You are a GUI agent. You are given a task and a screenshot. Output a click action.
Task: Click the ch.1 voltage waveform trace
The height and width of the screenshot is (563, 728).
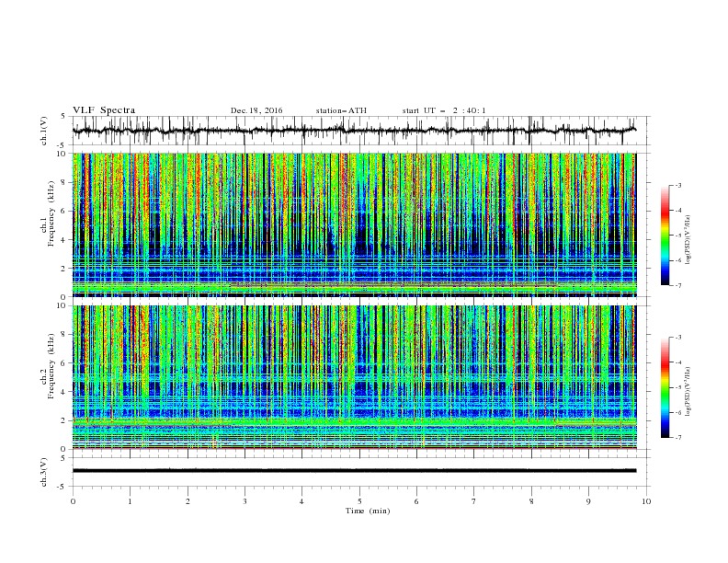click(x=354, y=131)
